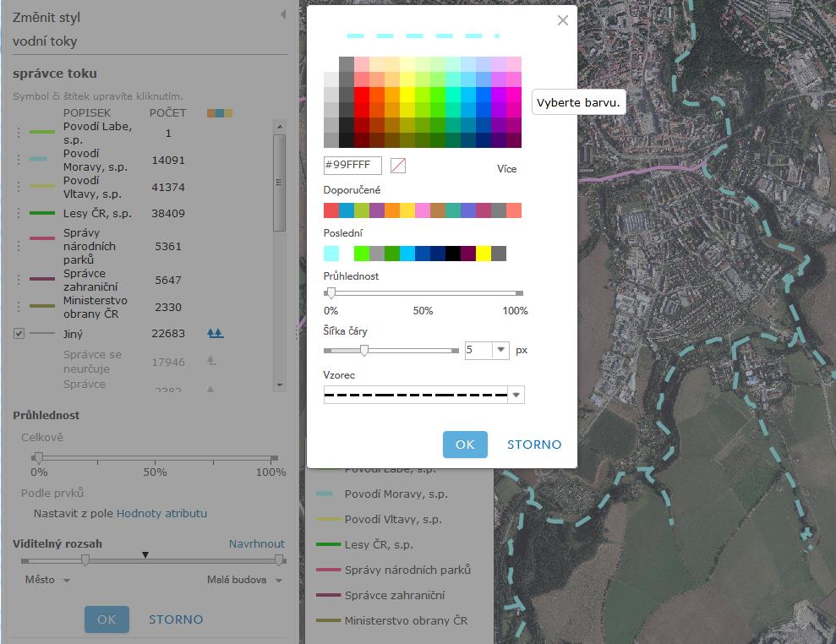Click the Navrhnout visible range link
The width and height of the screenshot is (836, 644).
point(257,543)
